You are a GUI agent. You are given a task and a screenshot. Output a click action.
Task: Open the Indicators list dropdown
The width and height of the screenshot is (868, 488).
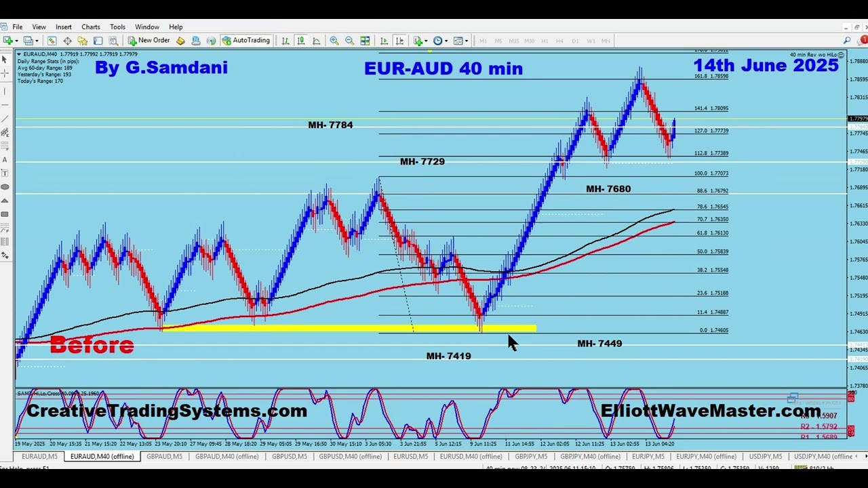coord(420,41)
